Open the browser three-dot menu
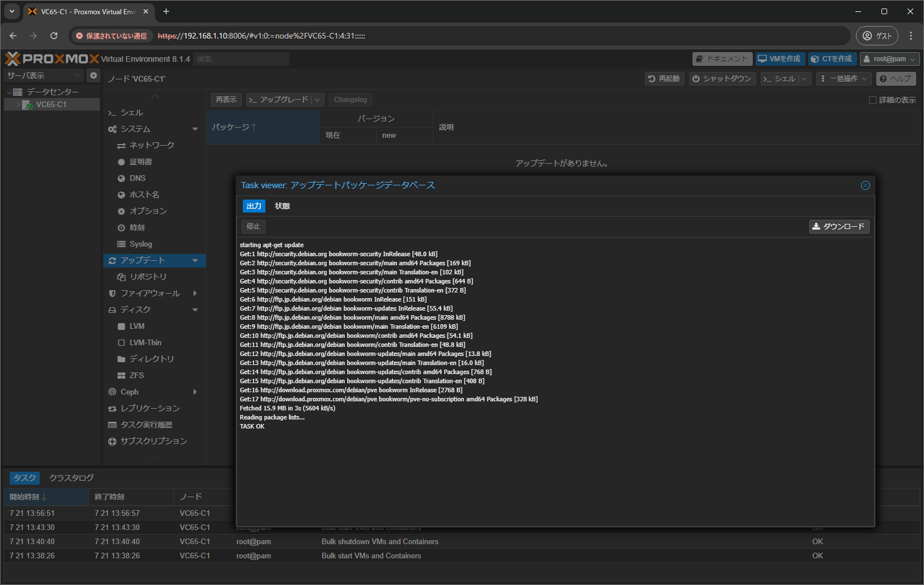The height and width of the screenshot is (585, 924). pos(911,36)
